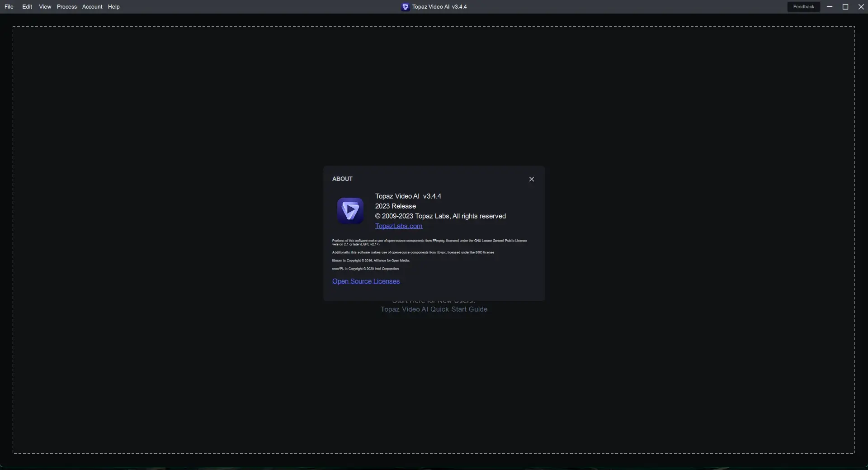
Task: Open the File menu
Action: click(9, 7)
